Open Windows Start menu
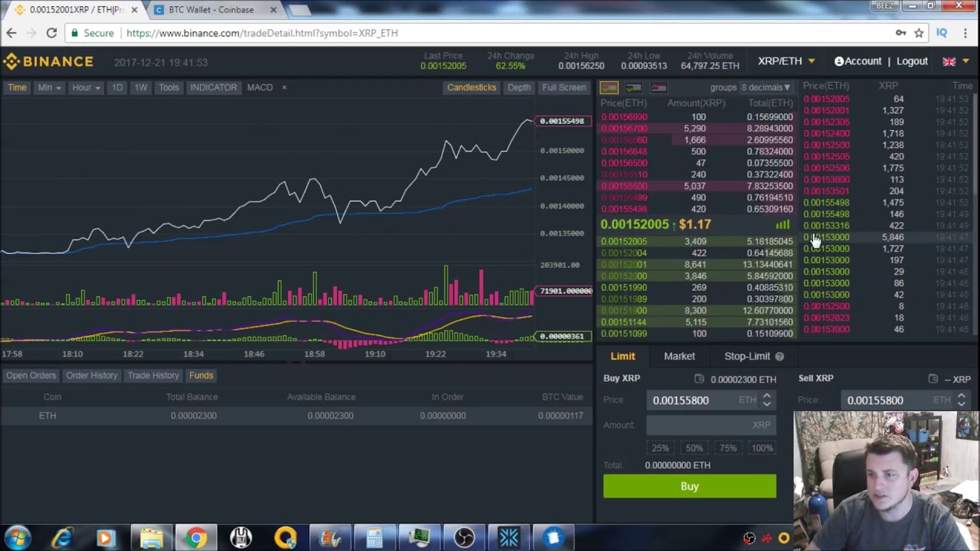 (17, 537)
